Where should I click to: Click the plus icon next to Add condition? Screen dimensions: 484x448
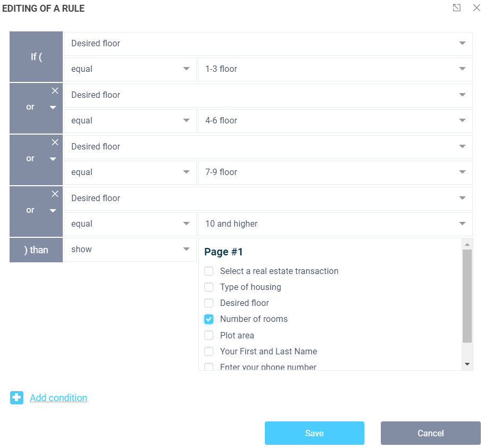click(x=16, y=397)
